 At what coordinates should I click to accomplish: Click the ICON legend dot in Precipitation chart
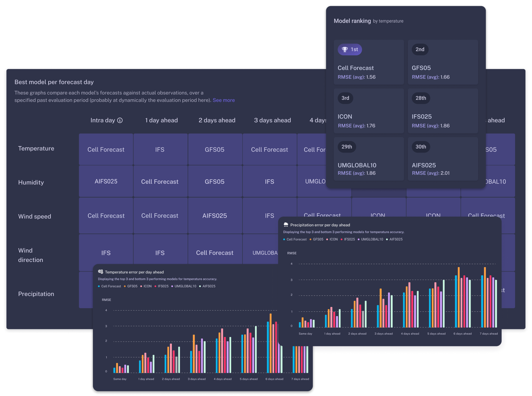point(327,239)
